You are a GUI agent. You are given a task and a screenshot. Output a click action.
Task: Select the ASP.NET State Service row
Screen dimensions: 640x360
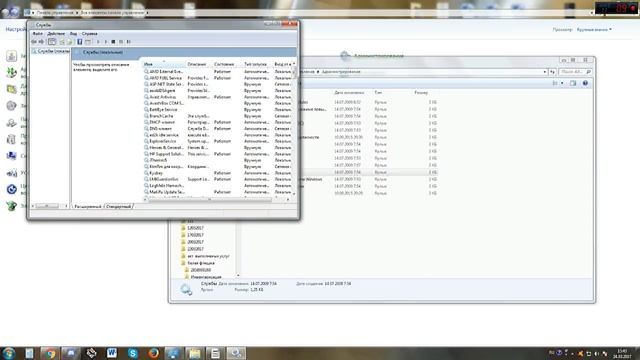pos(218,84)
